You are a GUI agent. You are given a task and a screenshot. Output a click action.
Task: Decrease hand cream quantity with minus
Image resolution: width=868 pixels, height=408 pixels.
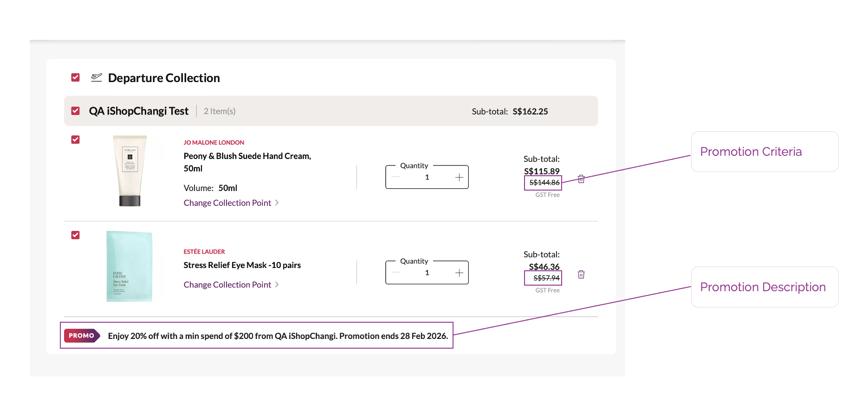click(395, 178)
